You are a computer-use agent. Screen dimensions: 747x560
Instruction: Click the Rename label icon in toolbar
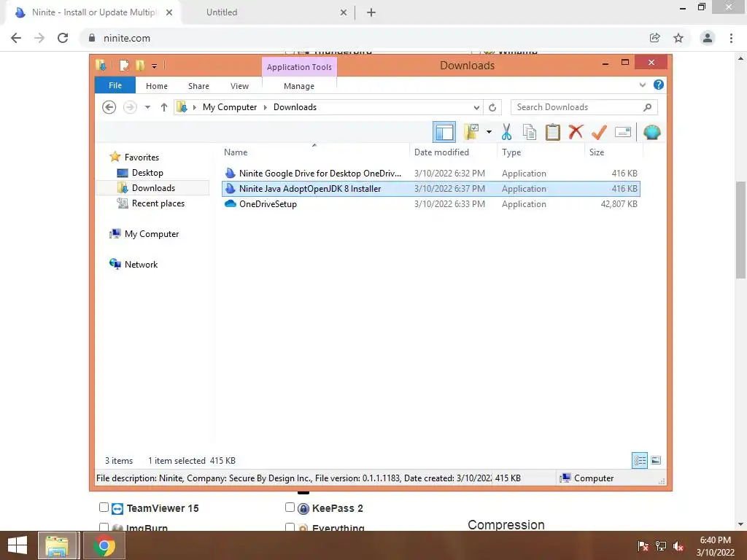coord(623,132)
